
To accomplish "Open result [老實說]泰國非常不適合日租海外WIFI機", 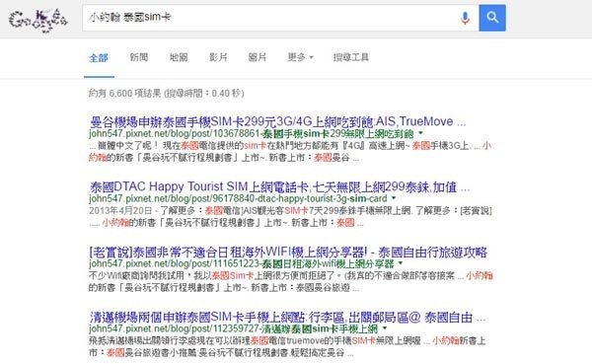I will 288,252.
